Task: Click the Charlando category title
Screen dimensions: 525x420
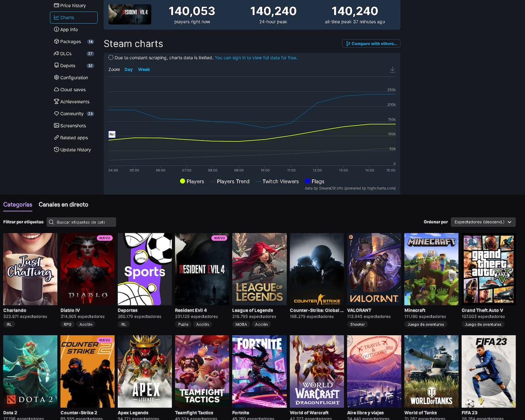Action: [x=15, y=310]
